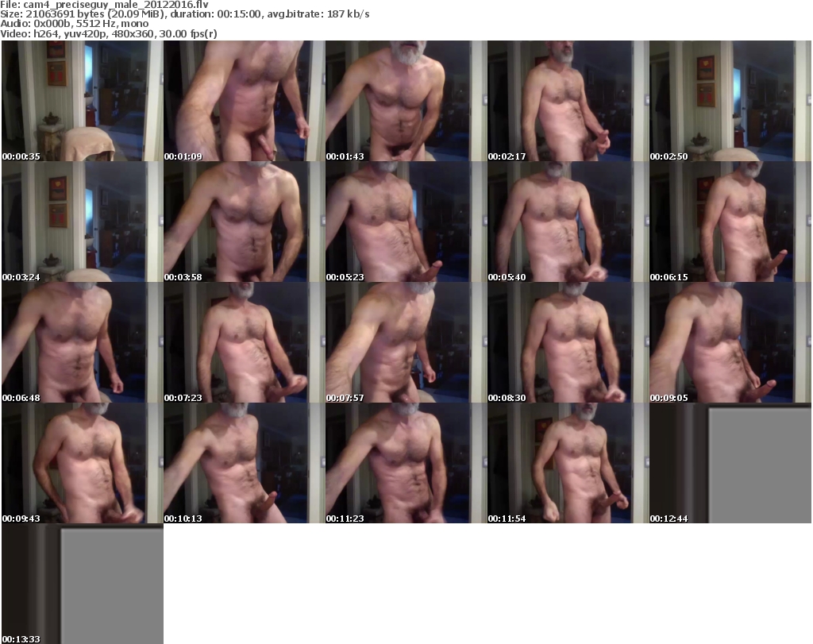Select the frame at 00:02:17
Viewport: 813px width, 644px height.
tap(568, 101)
